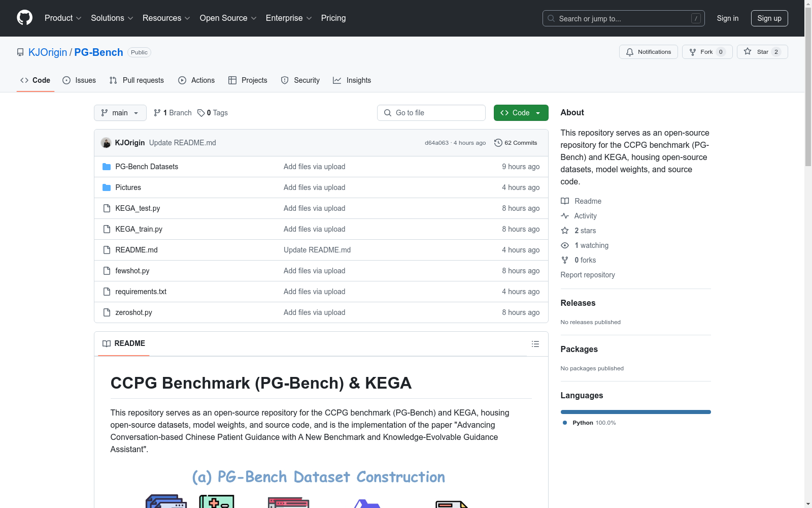This screenshot has height=508, width=812.
Task: Open the Security tab
Action: [x=300, y=80]
